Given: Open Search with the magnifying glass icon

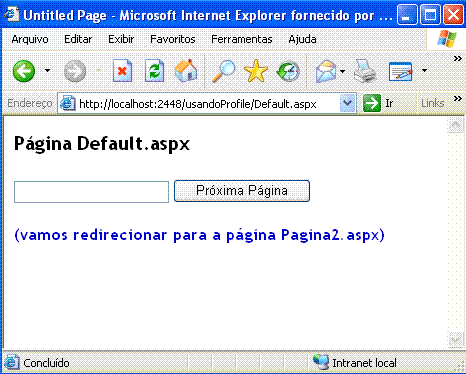Looking at the screenshot, I should point(223,71).
